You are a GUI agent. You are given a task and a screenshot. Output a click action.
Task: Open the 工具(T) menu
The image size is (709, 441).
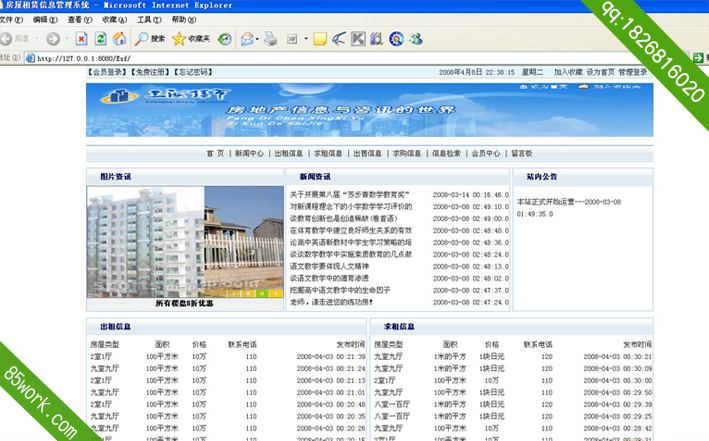click(148, 19)
